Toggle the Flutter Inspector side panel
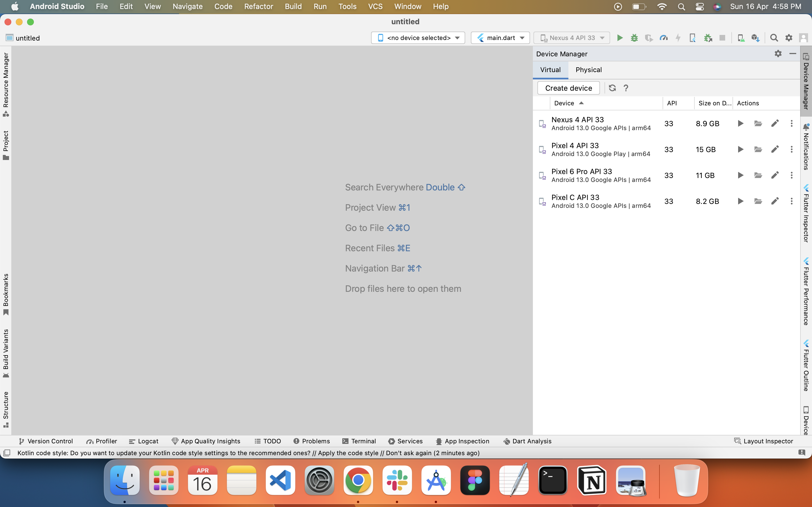 [x=806, y=214]
